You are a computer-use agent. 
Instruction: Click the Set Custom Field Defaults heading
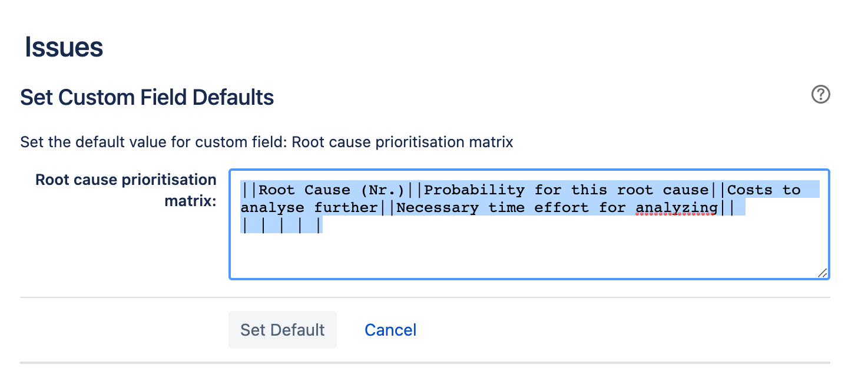coord(147,97)
